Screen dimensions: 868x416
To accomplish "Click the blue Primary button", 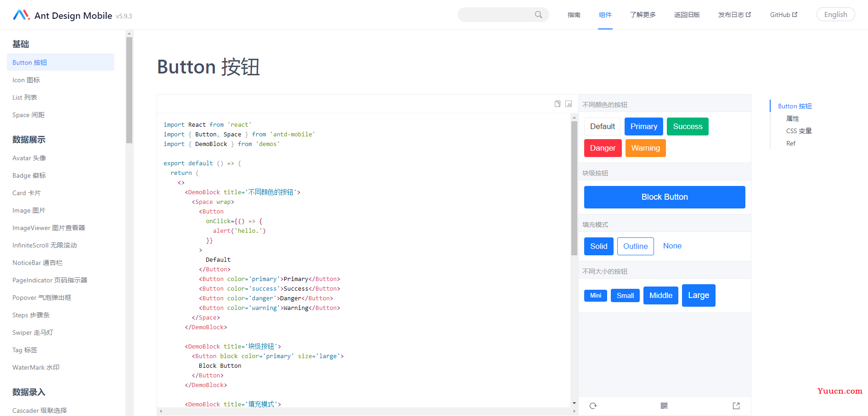I will [x=643, y=126].
